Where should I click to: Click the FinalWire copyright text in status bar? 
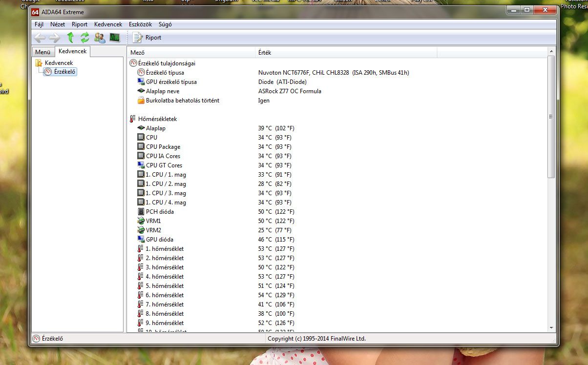coord(316,339)
